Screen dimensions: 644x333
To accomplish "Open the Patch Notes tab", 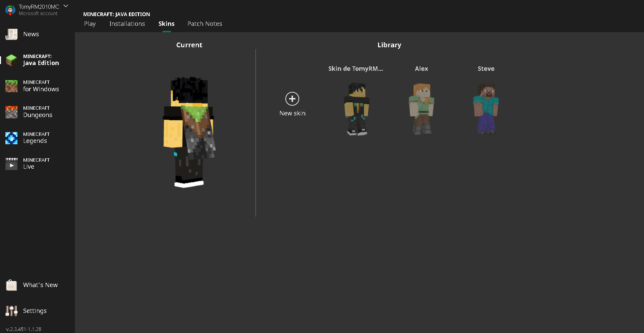I will pos(205,24).
